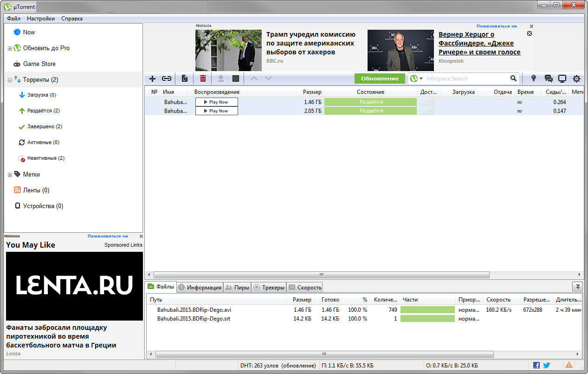Select Устройства (0) in sidebar
This screenshot has height=374, width=588.
[43, 206]
